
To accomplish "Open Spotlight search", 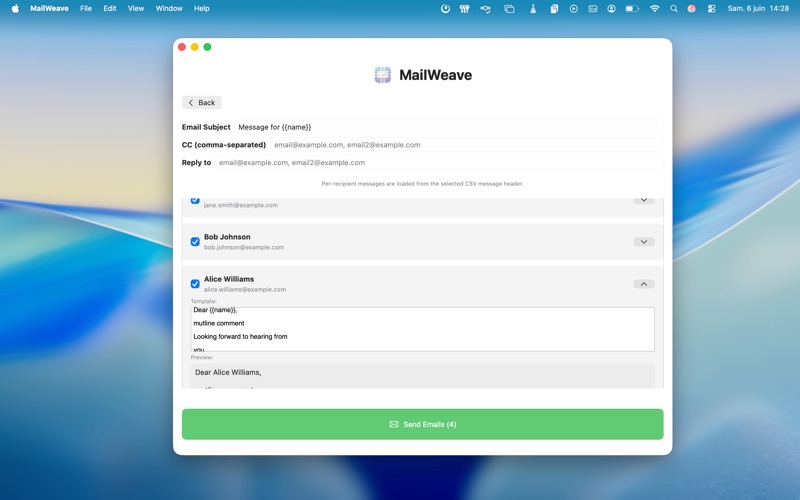I will point(674,8).
